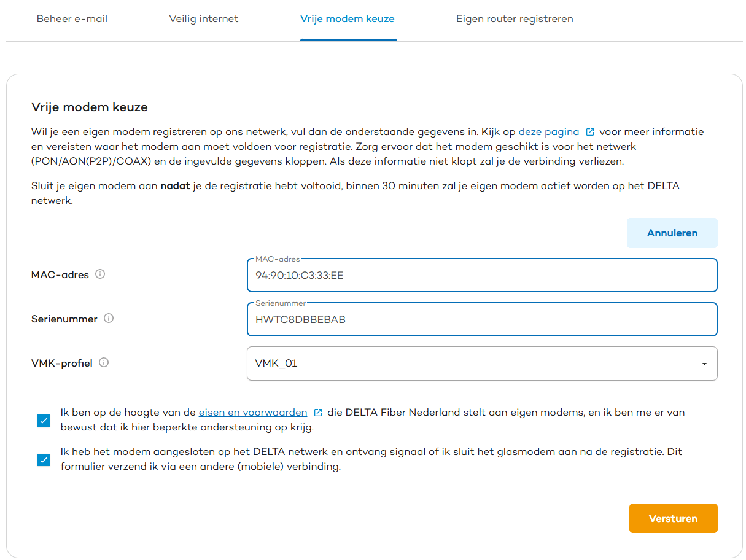Click the external-link icon after "eisen en voorwaarden"
The height and width of the screenshot is (560, 746).
[318, 412]
